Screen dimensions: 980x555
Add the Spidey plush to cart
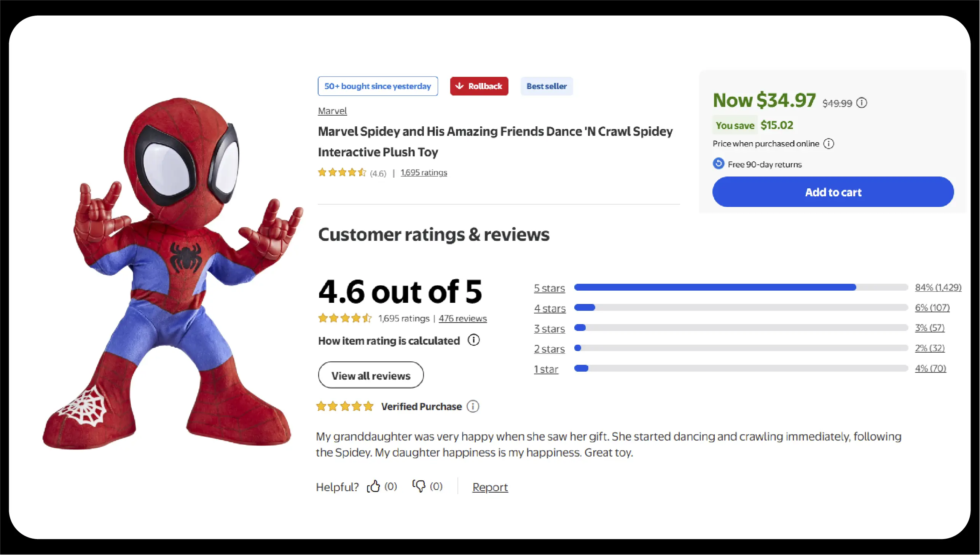(833, 192)
